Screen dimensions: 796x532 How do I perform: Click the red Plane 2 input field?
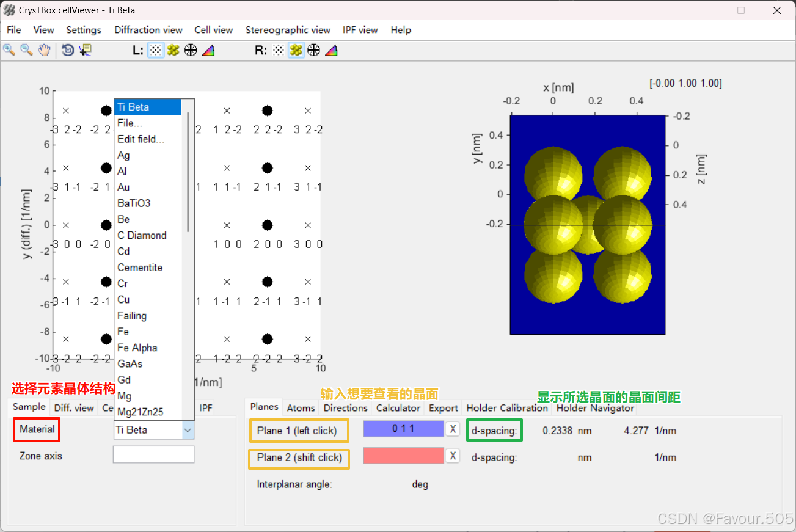click(403, 456)
